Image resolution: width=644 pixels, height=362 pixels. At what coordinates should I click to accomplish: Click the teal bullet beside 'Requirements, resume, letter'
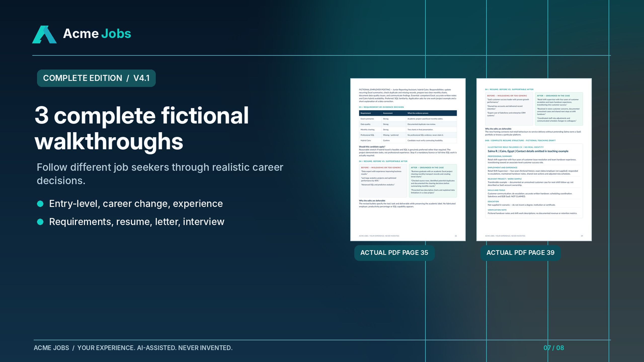coord(40,222)
